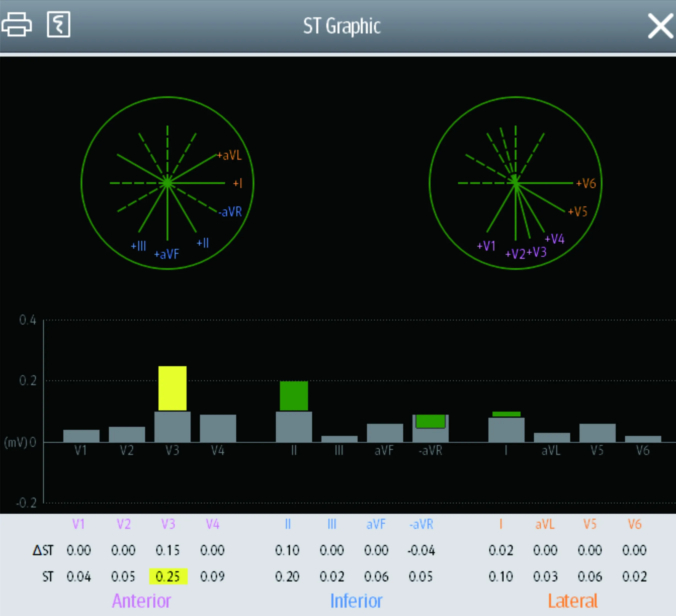Click the +V5 axis label
The image size is (676, 616).
pos(577,212)
